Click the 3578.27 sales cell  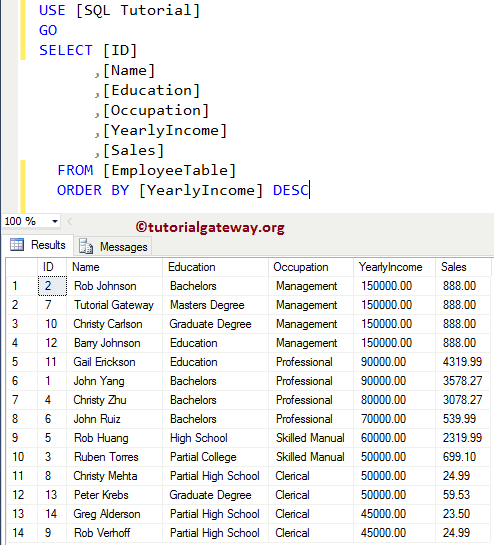click(463, 381)
